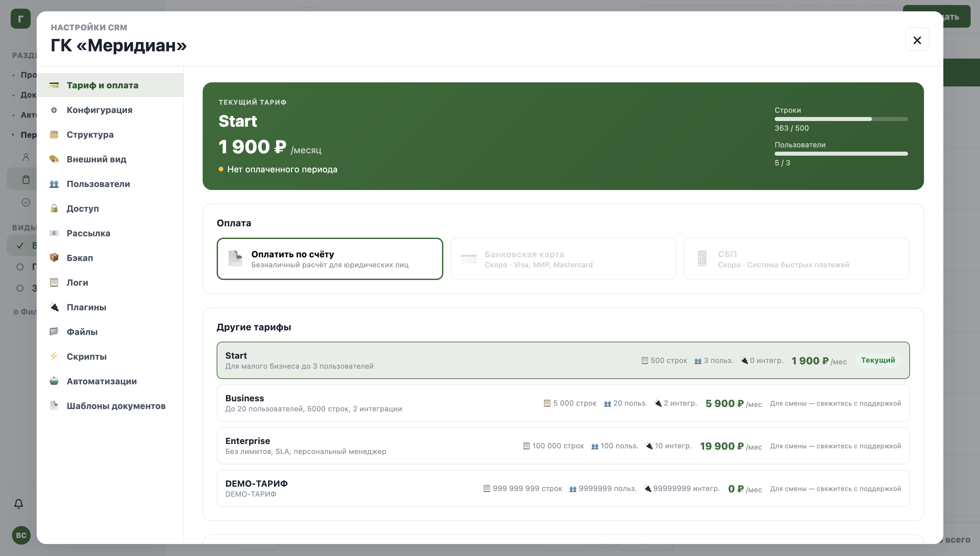This screenshot has width=980, height=556.
Task: Click the lock icon beside Доступ
Action: (54, 209)
